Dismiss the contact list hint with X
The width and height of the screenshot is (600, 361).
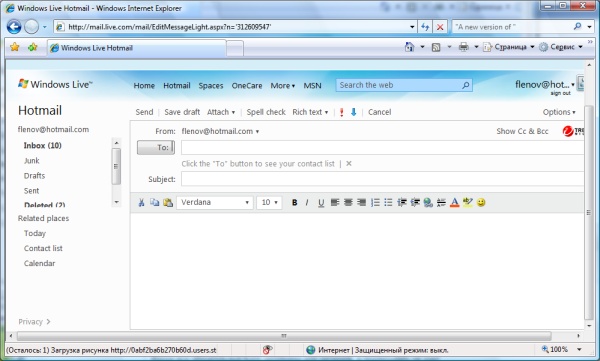pos(349,163)
